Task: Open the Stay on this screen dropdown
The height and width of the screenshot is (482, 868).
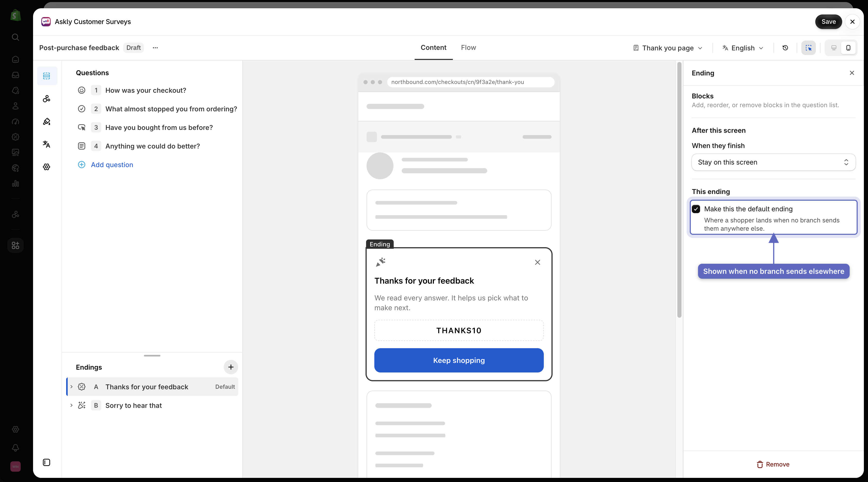Action: [x=773, y=162]
